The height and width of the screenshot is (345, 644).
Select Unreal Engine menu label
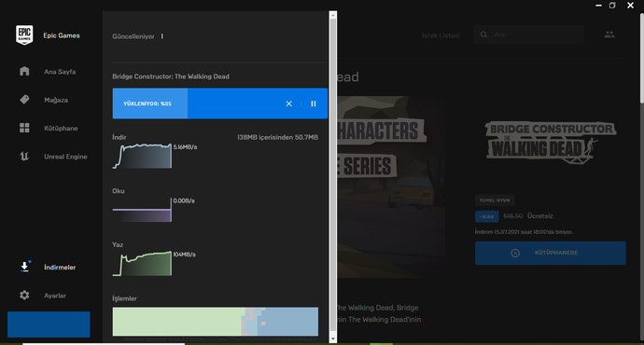[65, 157]
